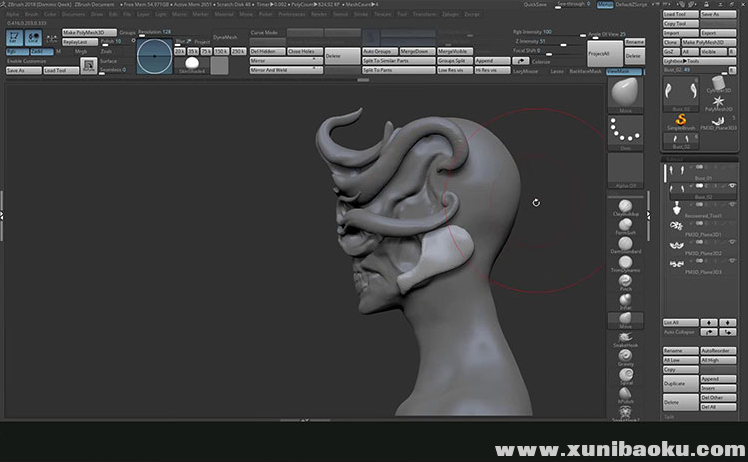Click the SkinShade4 material sphere

(x=191, y=62)
